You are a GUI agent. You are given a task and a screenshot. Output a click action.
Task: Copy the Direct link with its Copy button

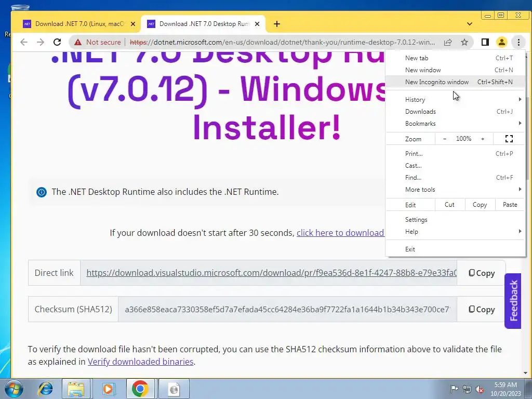482,273
